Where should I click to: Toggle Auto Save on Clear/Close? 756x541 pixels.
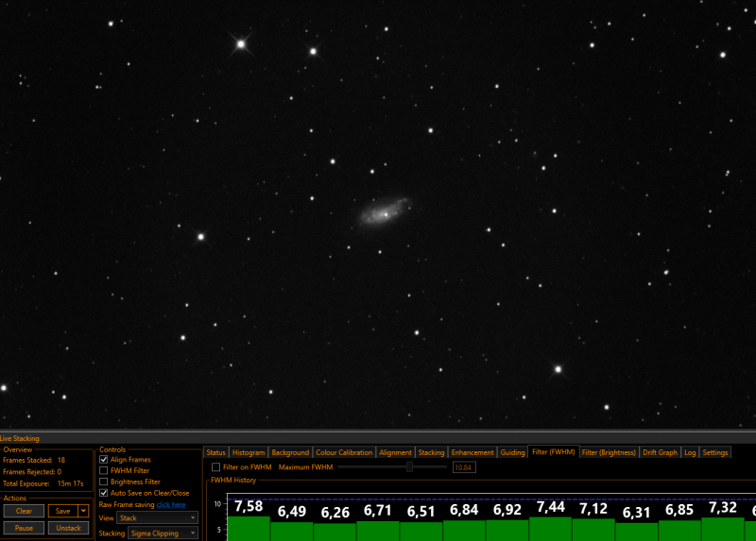103,493
